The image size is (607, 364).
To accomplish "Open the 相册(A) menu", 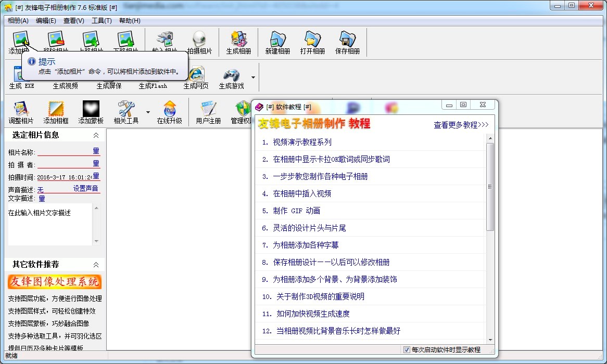I will pyautogui.click(x=18, y=20).
